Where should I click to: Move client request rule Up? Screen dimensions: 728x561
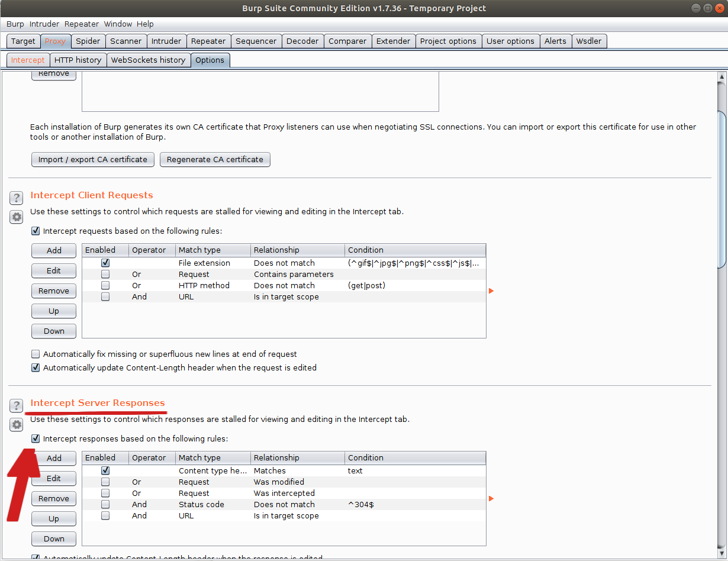pyautogui.click(x=54, y=311)
